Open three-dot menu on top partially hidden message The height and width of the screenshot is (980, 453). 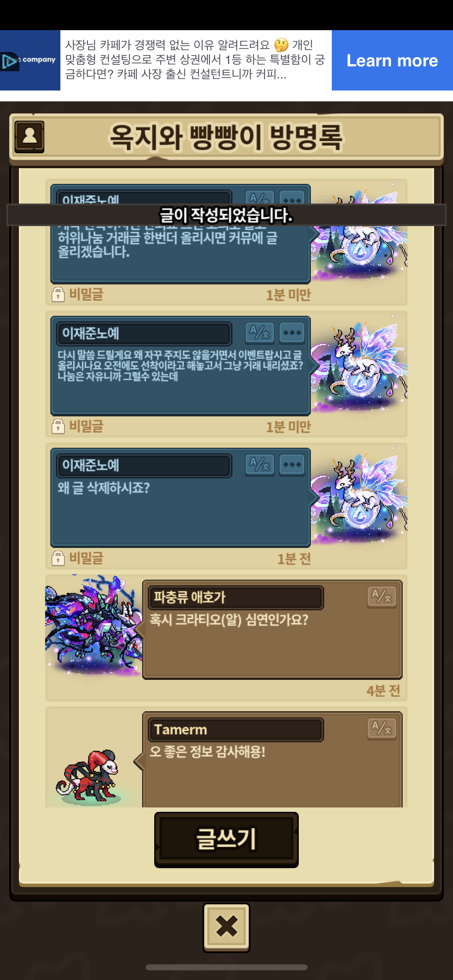click(x=292, y=198)
